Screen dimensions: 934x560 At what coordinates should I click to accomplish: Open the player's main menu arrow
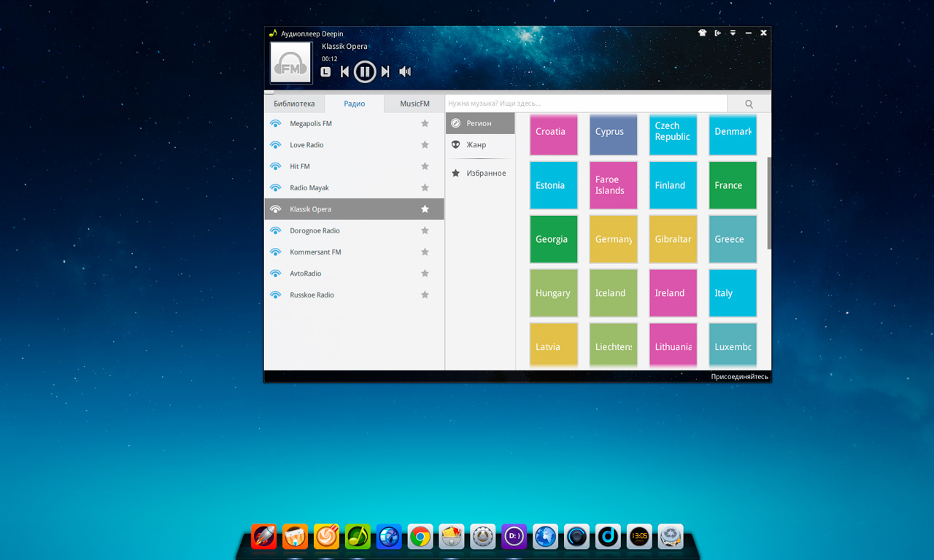(x=733, y=33)
